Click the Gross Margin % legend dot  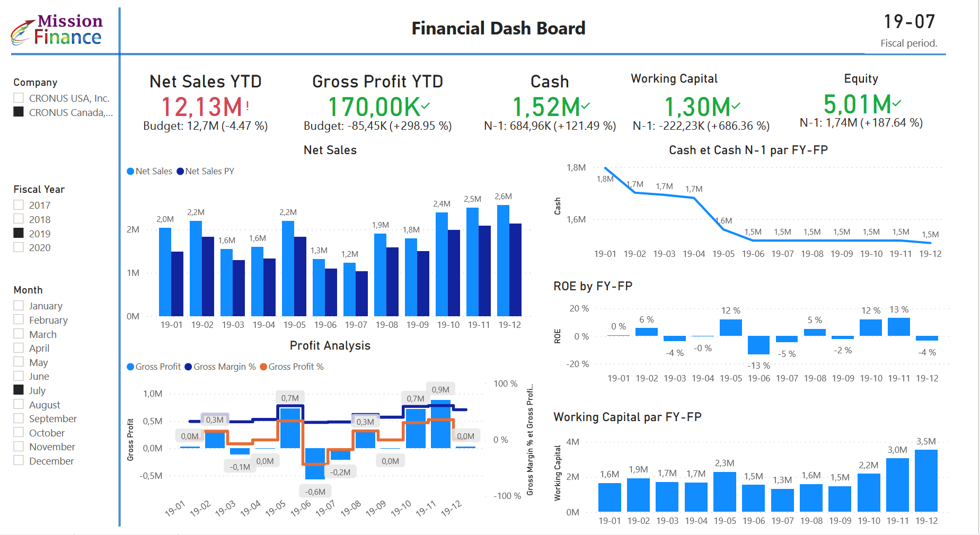188,367
